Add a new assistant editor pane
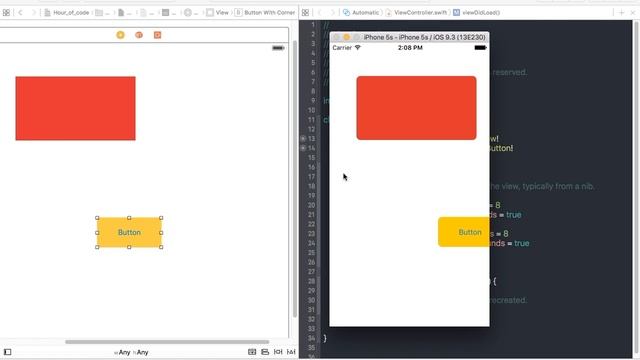The image size is (640, 360). pos(621,13)
